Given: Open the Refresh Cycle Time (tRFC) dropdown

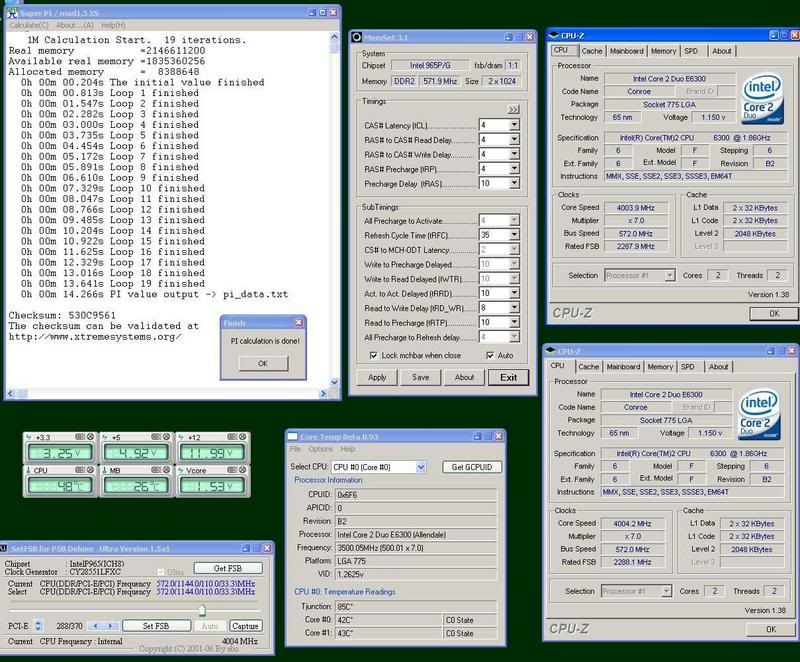Looking at the screenshot, I should tap(514, 235).
